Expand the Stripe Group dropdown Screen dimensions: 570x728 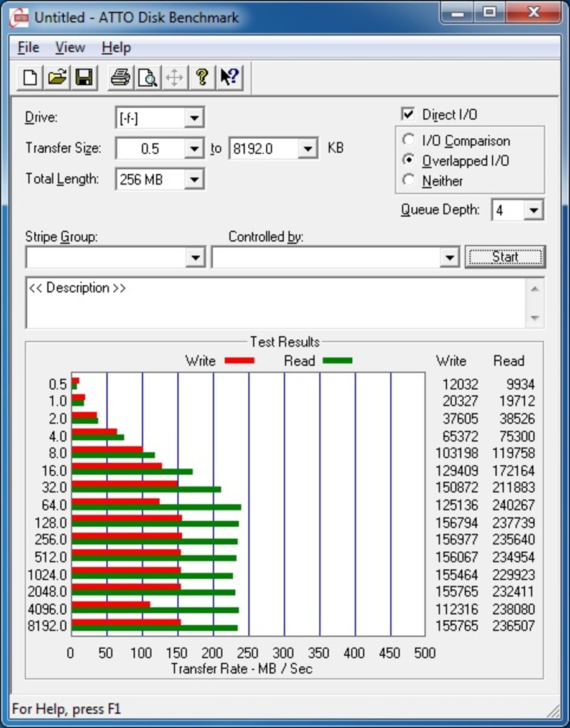pos(195,257)
